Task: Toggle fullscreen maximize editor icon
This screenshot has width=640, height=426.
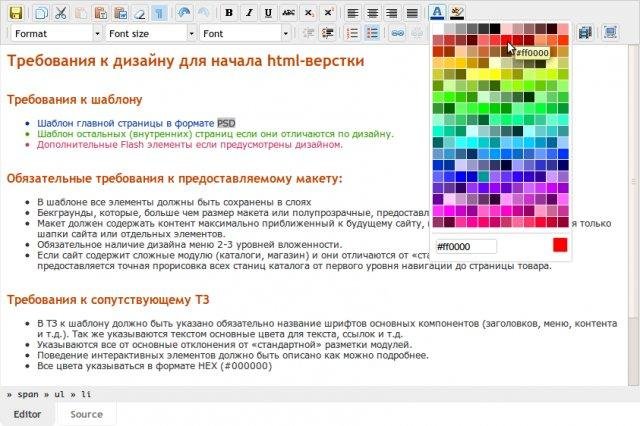Action: (x=610, y=33)
